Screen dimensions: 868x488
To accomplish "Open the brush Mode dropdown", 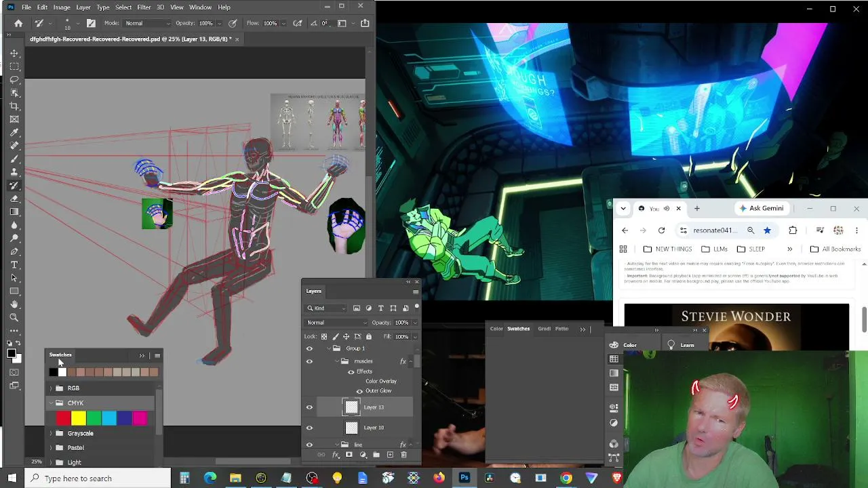I will [x=146, y=23].
